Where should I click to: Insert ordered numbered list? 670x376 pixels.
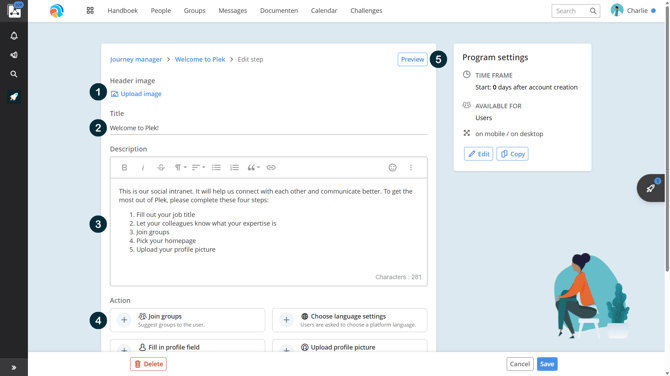pyautogui.click(x=234, y=167)
